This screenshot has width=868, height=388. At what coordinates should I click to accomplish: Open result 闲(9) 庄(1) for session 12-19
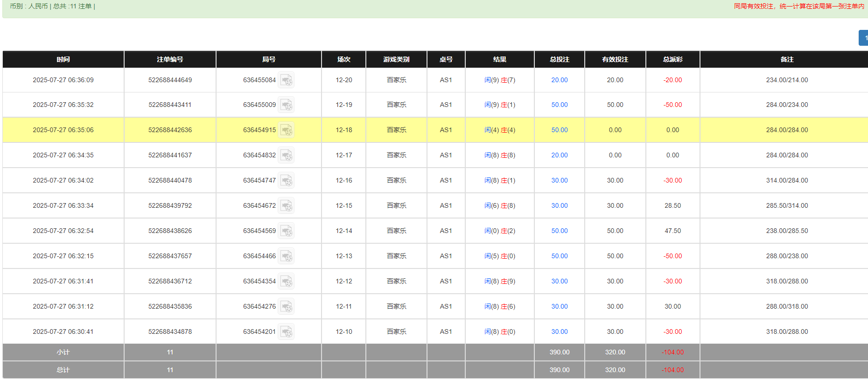coord(499,105)
